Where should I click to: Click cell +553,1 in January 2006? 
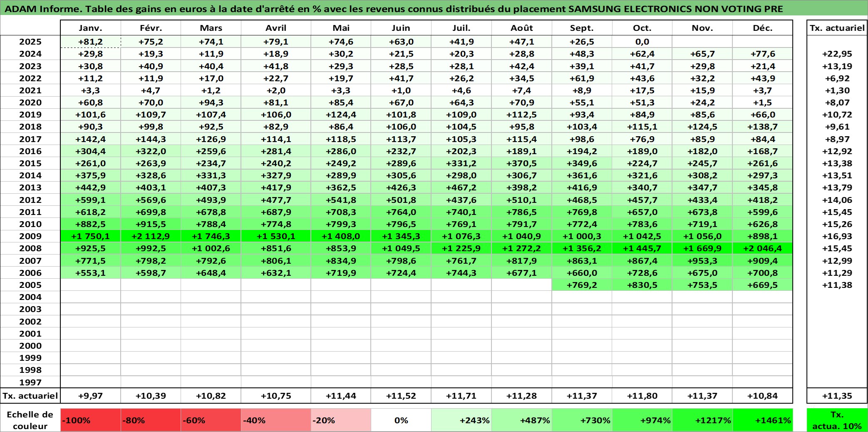pos(91,273)
